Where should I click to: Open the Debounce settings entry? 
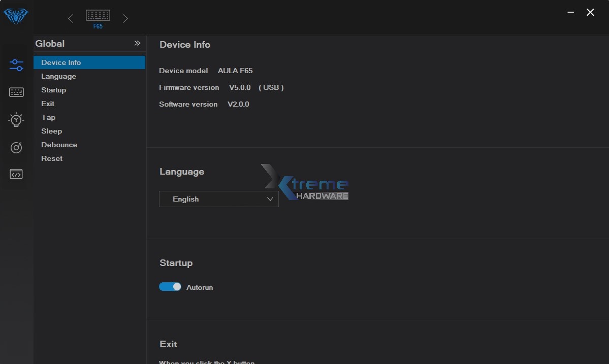(59, 145)
